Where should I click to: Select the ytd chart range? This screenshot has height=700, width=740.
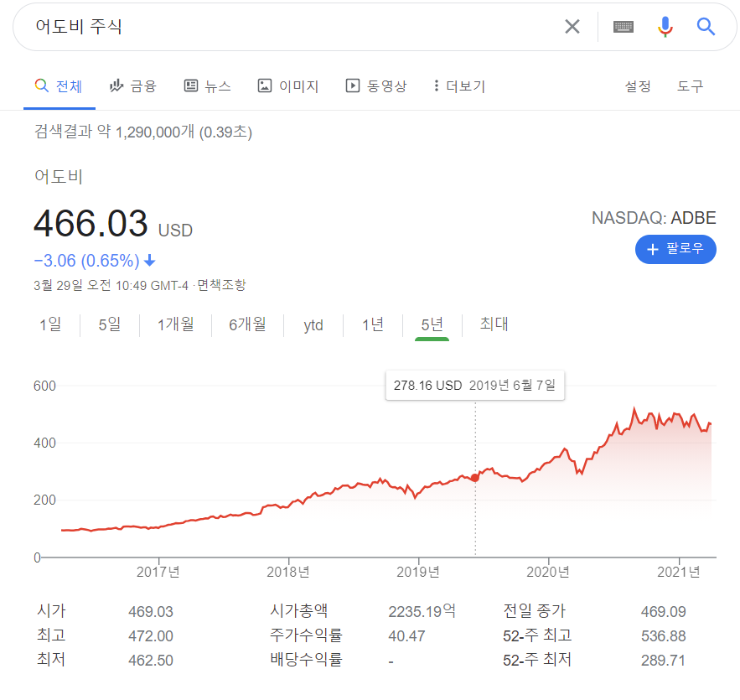point(313,325)
